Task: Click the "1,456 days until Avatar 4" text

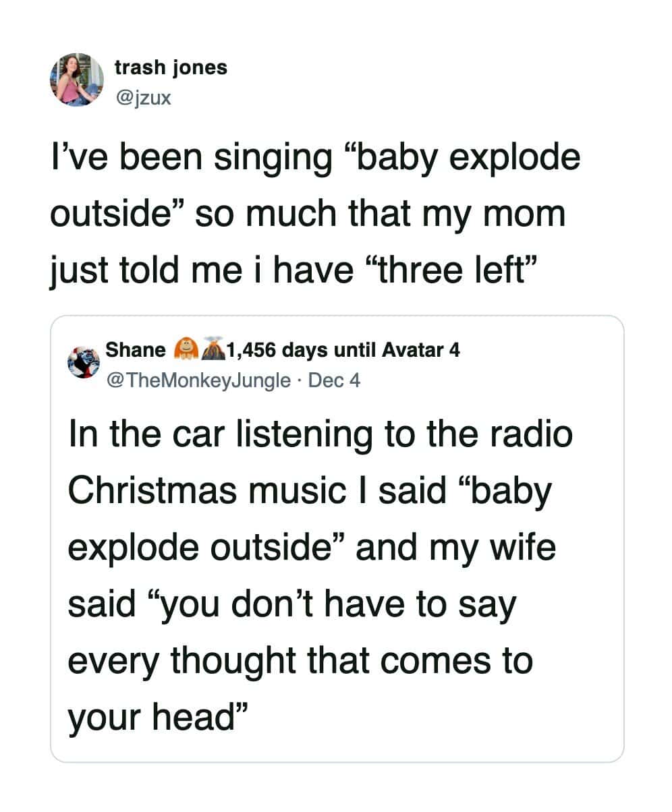Action: (x=344, y=351)
